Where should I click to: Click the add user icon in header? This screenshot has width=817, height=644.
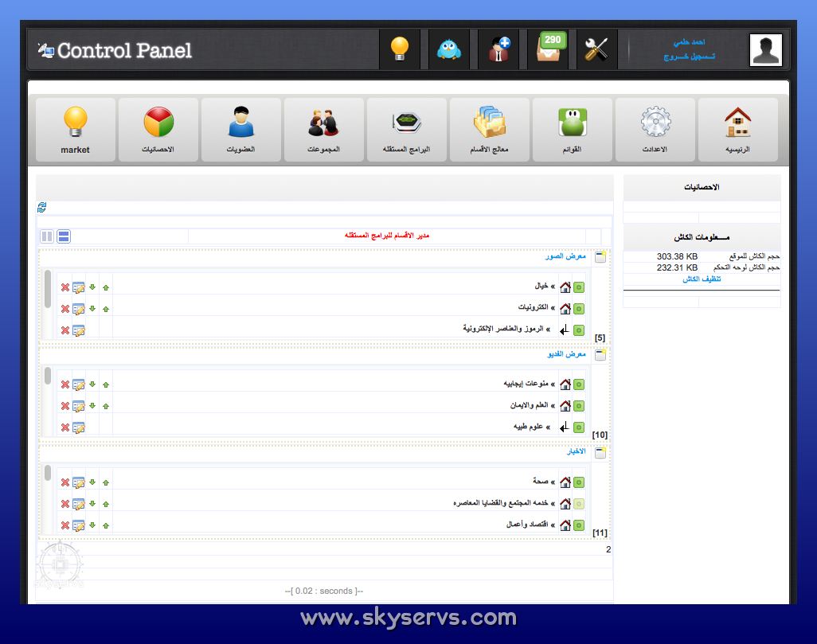[498, 49]
